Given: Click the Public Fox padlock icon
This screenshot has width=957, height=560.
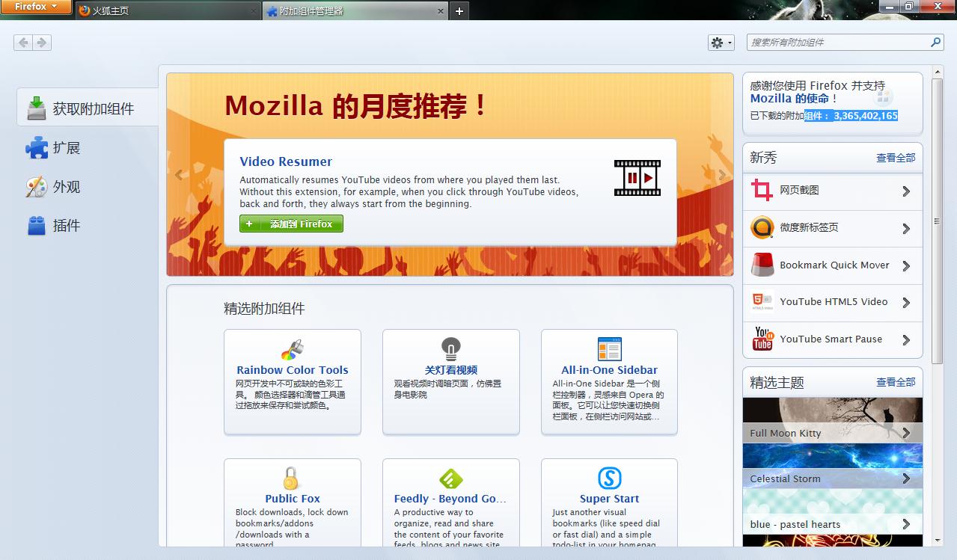Looking at the screenshot, I should (291, 479).
